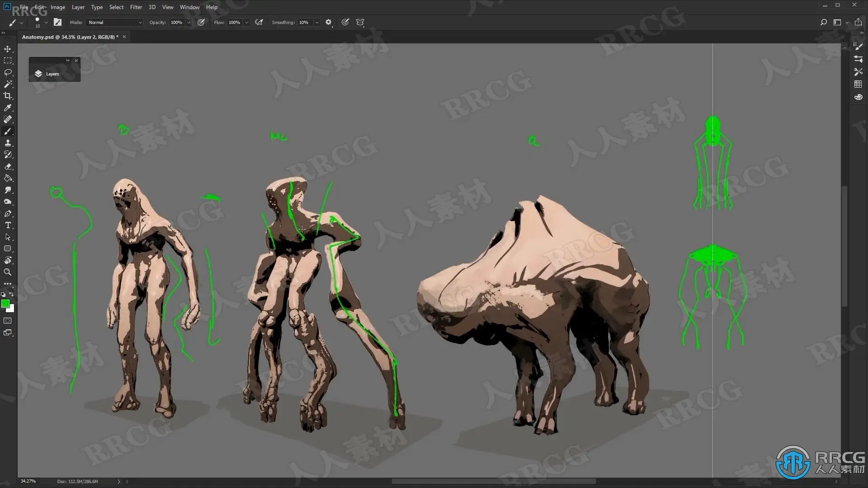The image size is (868, 488).
Task: Select the Eyedropper tool
Action: [8, 108]
